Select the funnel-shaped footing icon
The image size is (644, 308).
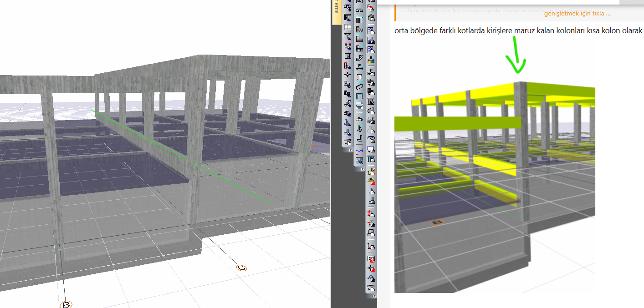pyautogui.click(x=359, y=106)
